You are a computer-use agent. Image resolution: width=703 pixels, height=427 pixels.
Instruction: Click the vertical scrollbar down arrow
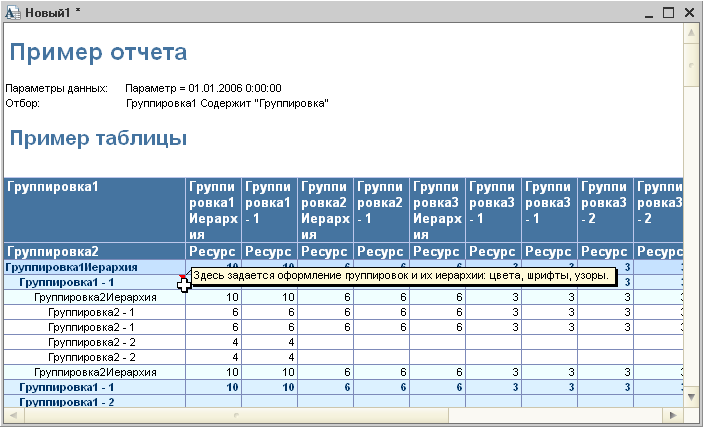point(691,396)
